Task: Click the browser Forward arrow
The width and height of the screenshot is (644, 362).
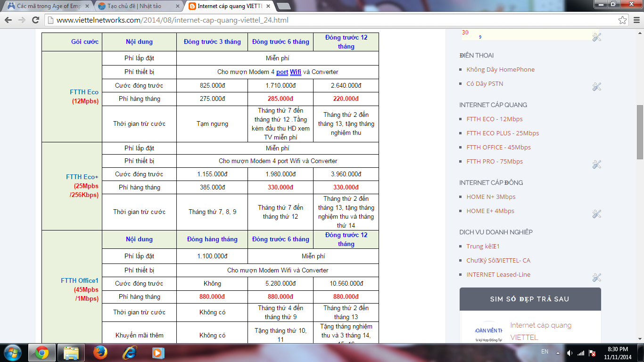Action: pyautogui.click(x=22, y=20)
